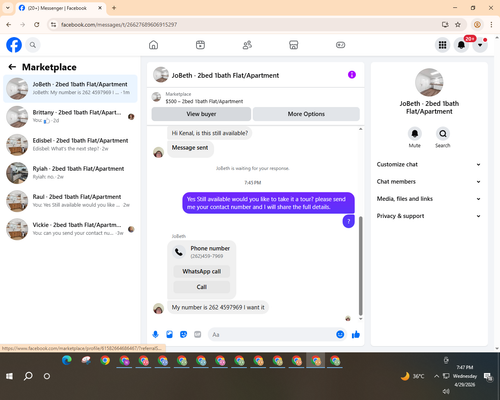Viewport: 500px width, 400px height.
Task: Click the Call button
Action: click(x=202, y=287)
